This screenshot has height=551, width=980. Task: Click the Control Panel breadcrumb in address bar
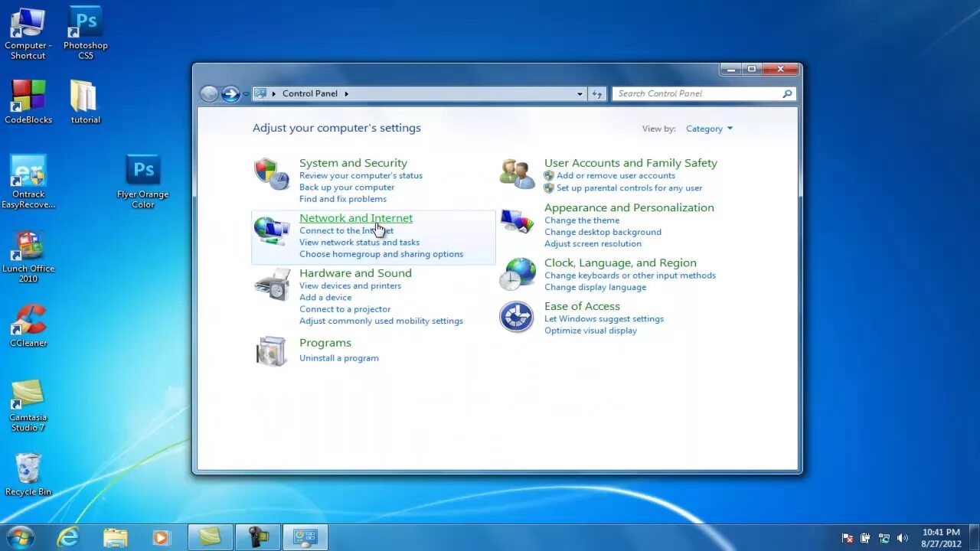(x=310, y=93)
